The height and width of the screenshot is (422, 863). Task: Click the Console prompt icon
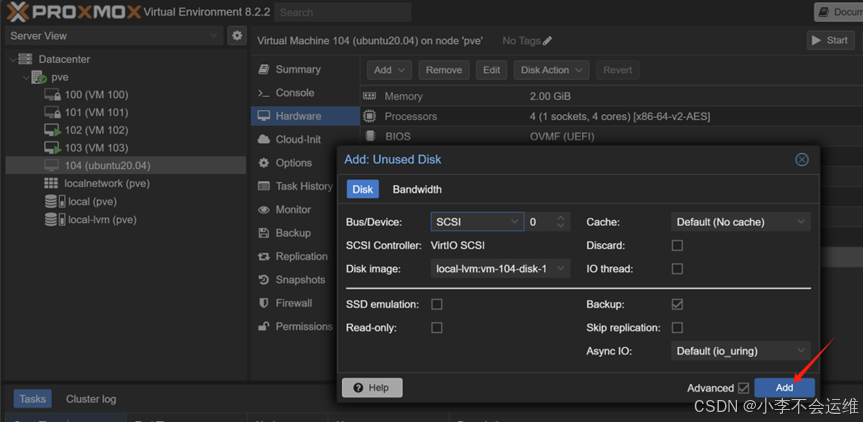[x=264, y=93]
